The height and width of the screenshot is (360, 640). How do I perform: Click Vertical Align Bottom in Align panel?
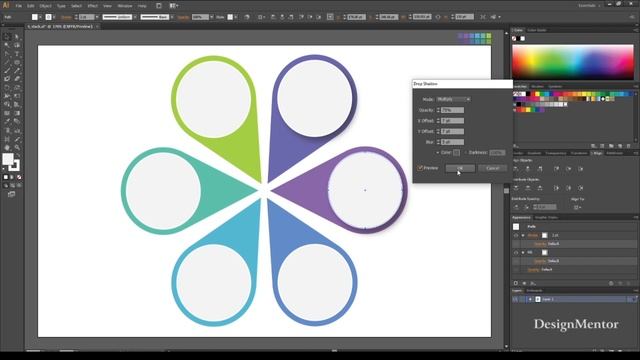point(580,169)
